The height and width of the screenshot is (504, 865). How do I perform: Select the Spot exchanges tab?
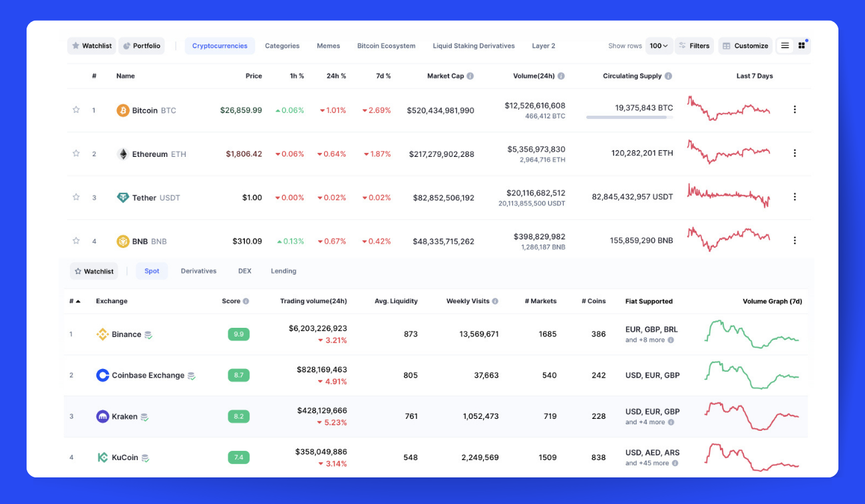click(152, 271)
